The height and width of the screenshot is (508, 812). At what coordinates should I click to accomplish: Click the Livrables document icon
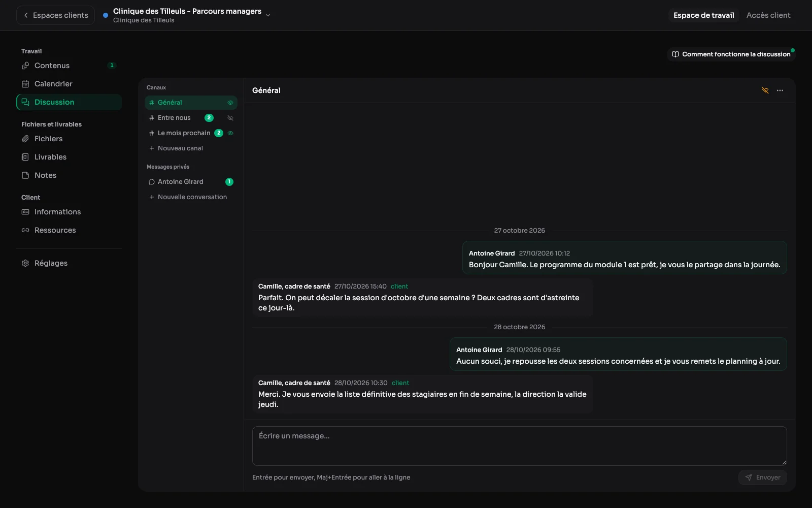(x=25, y=157)
